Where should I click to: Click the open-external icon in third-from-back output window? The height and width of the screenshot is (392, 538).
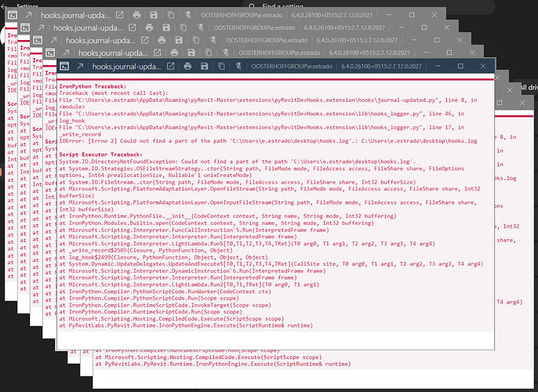pos(145,40)
